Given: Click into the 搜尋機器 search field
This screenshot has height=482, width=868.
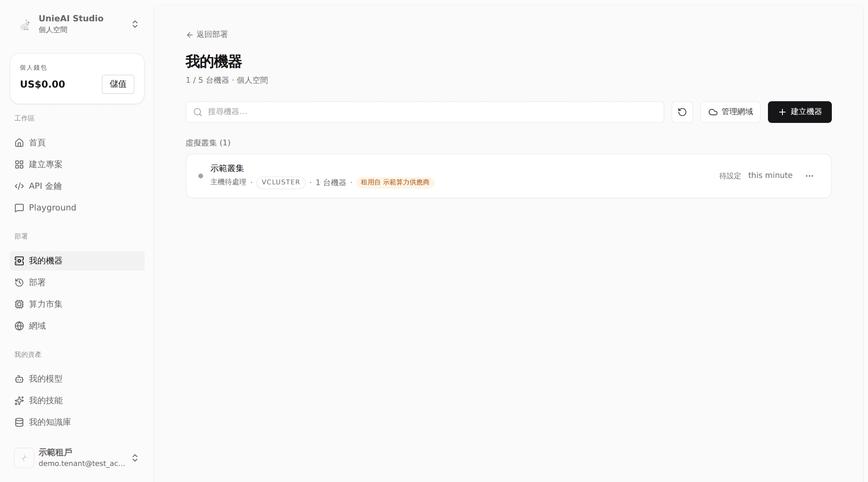Looking at the screenshot, I should click(x=425, y=112).
